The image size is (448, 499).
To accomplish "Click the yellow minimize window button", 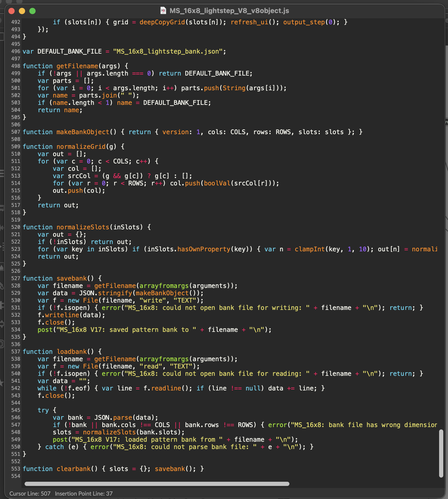I will (x=22, y=11).
